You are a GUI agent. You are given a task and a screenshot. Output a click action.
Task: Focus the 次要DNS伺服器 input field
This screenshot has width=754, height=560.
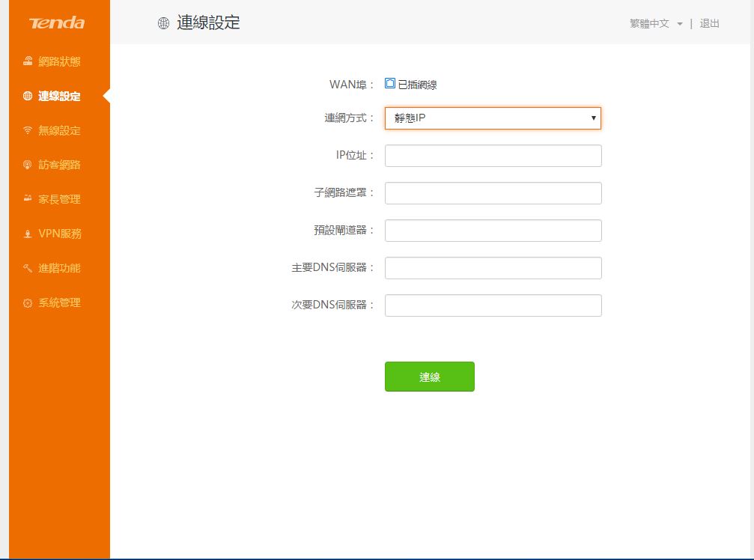pyautogui.click(x=493, y=305)
